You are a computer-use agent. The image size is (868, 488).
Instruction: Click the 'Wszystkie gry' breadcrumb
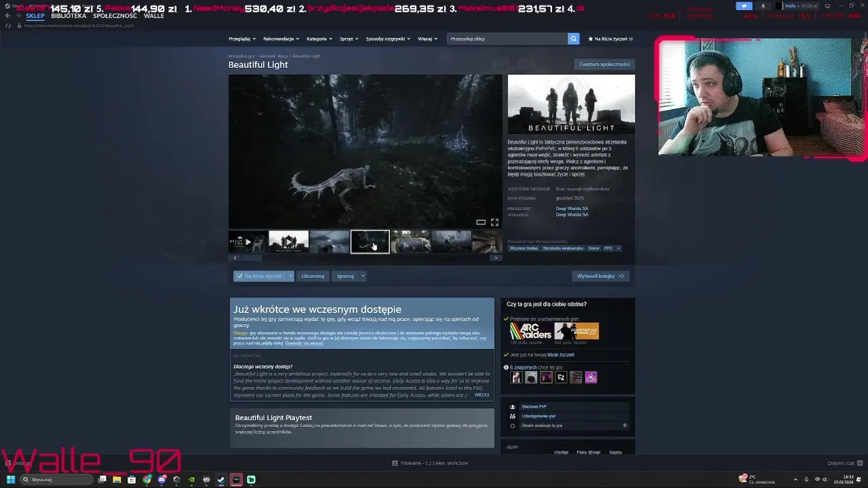241,56
